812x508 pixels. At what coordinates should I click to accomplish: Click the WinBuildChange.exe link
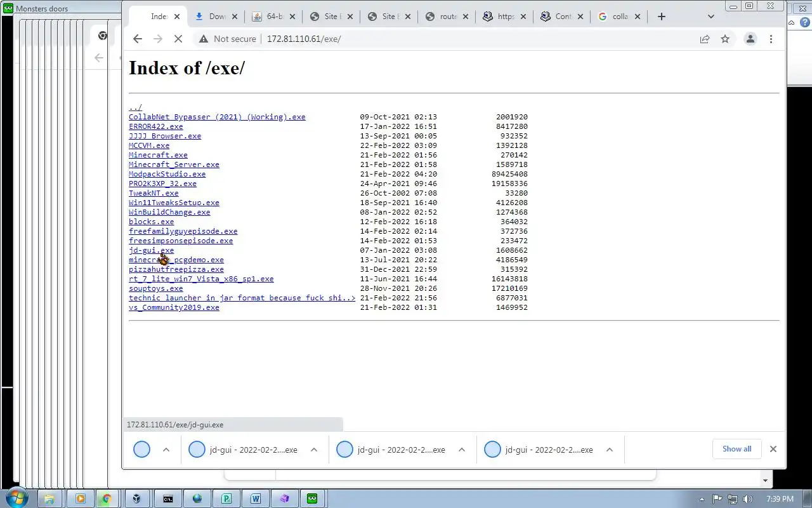click(x=169, y=212)
